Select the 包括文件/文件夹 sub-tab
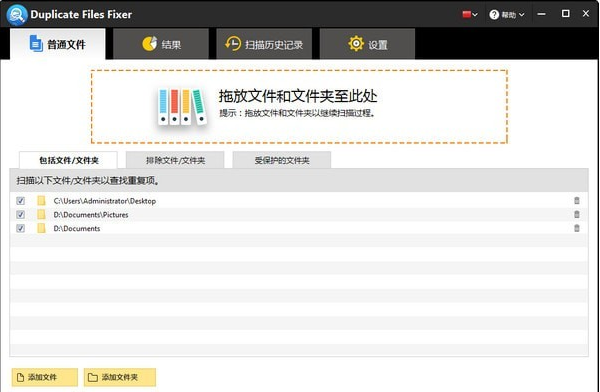 click(68, 160)
